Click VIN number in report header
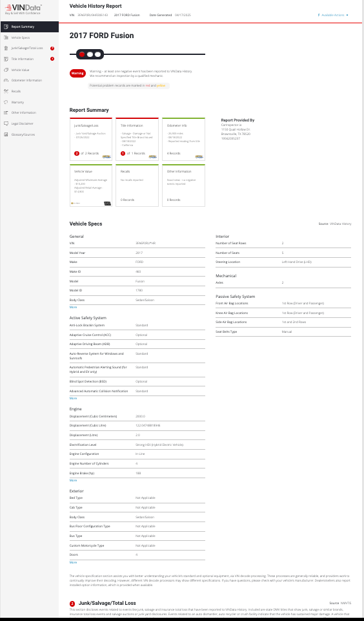Image resolution: width=364 pixels, height=621 pixels. 92,15
